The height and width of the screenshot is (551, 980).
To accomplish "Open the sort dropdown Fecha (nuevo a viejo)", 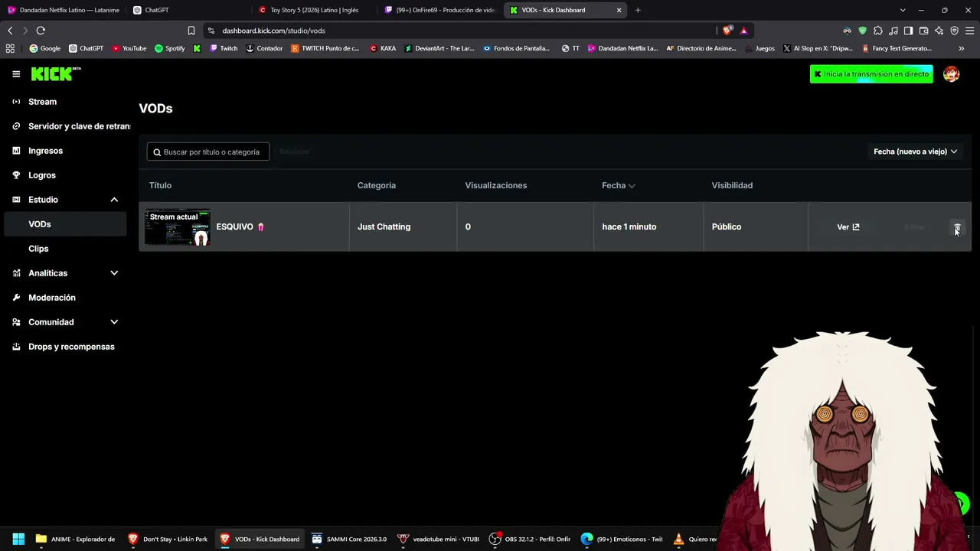I will pos(916,152).
